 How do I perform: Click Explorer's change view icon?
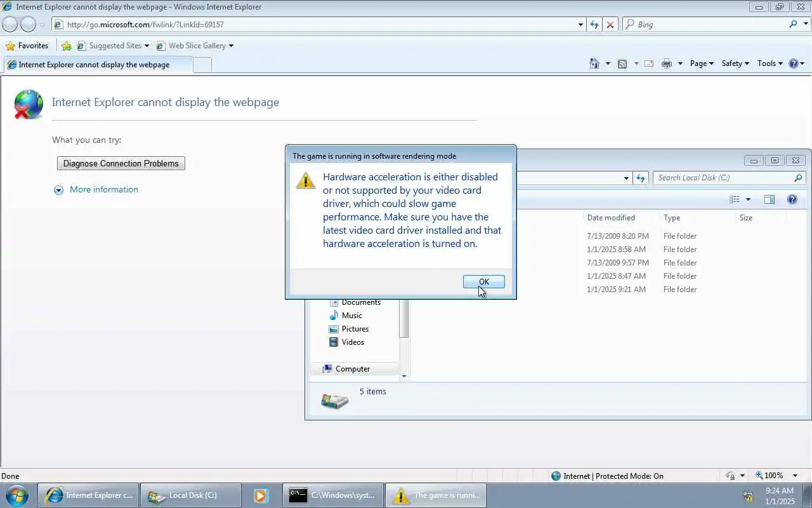point(735,199)
